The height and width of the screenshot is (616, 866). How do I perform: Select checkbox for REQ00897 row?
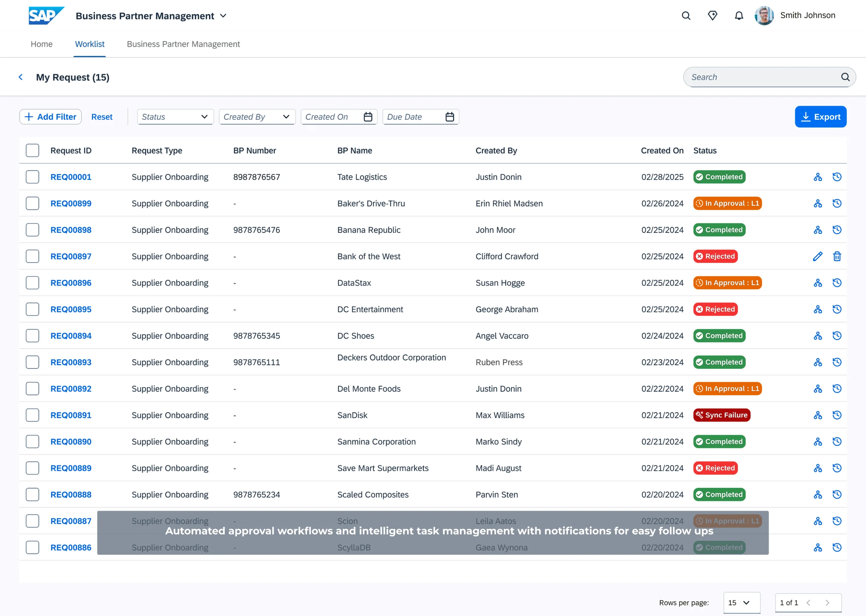click(32, 256)
